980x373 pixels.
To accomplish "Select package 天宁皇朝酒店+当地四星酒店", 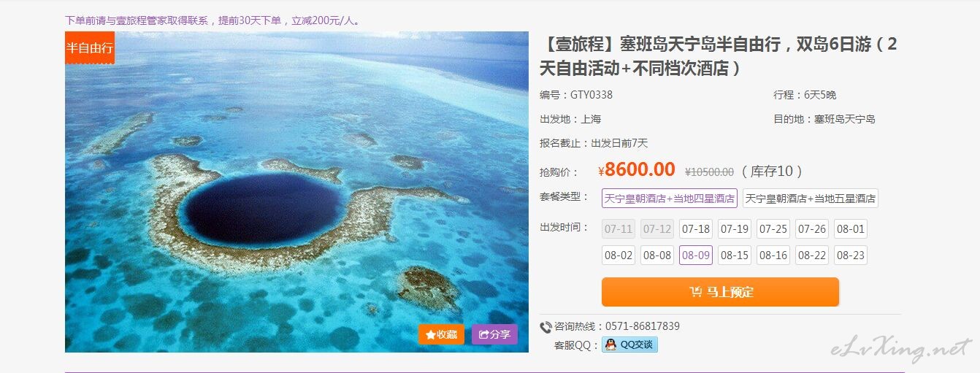I will [x=670, y=199].
